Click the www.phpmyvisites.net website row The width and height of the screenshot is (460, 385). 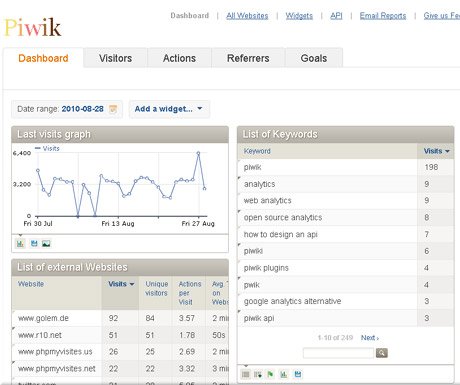click(x=120, y=369)
